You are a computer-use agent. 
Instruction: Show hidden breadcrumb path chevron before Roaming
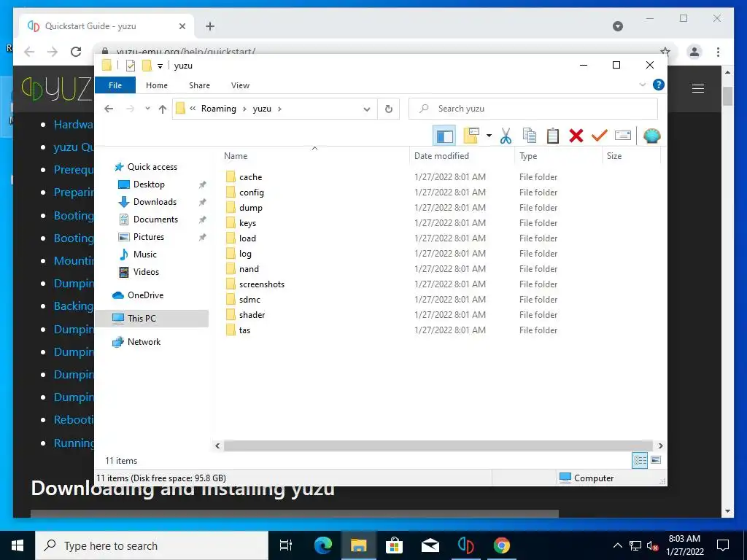point(193,109)
